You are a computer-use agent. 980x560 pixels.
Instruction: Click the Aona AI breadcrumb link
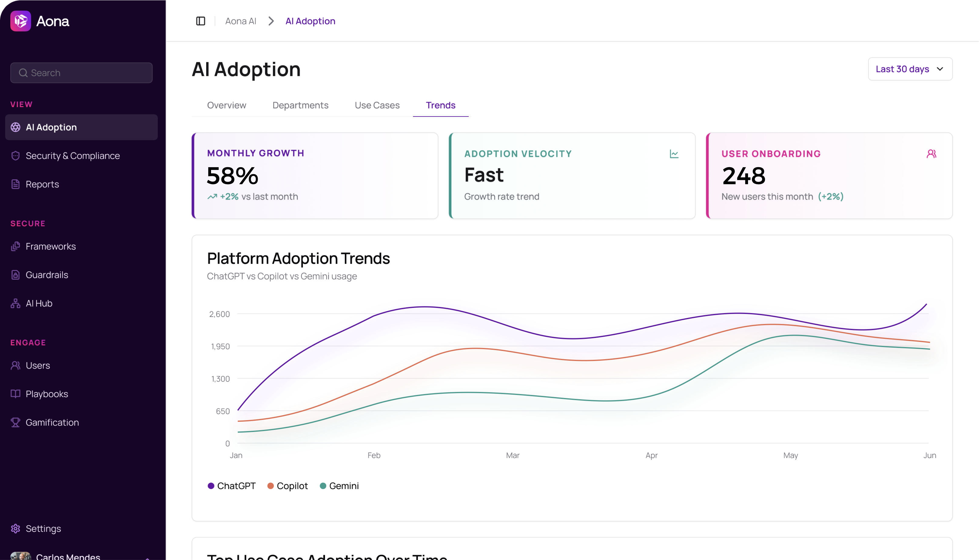pos(240,21)
